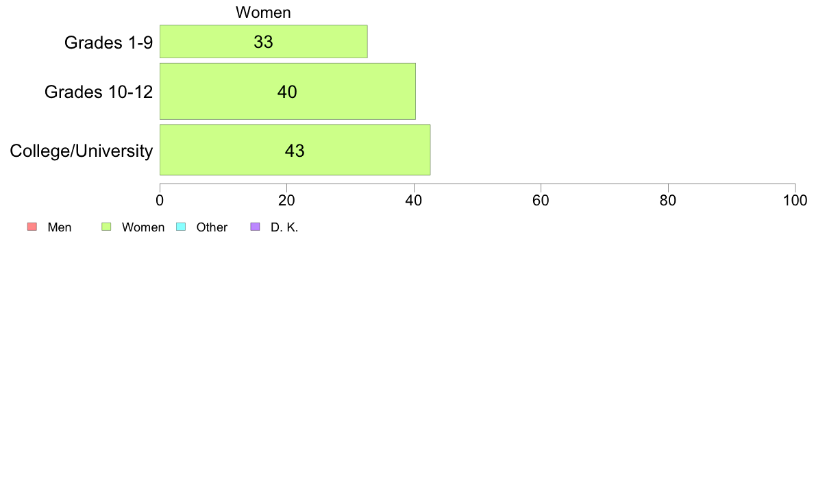Click the Other legend label
This screenshot has height=504, width=814.
click(x=212, y=227)
